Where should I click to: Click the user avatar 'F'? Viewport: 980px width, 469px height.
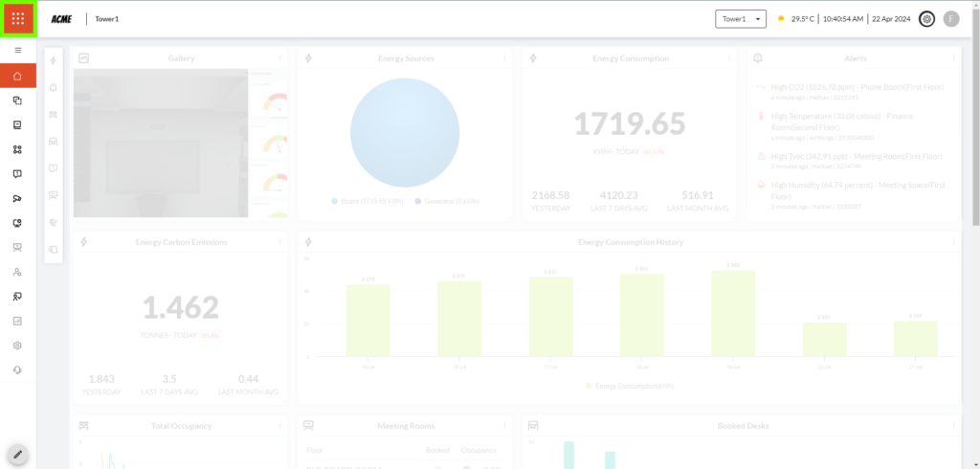point(950,18)
